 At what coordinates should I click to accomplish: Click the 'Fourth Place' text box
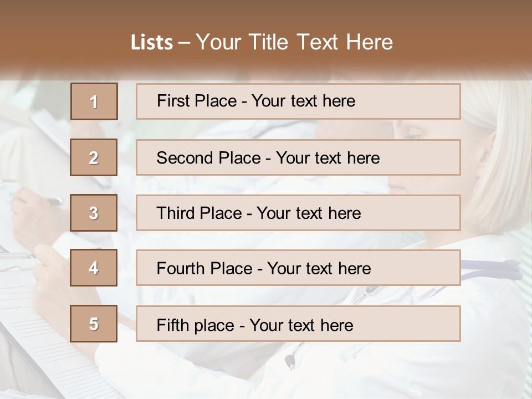click(298, 268)
